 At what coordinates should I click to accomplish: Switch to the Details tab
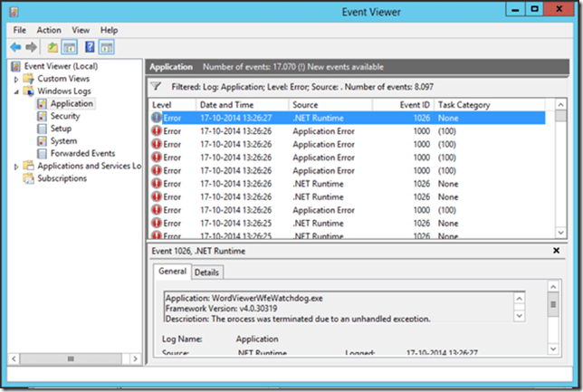coord(206,272)
